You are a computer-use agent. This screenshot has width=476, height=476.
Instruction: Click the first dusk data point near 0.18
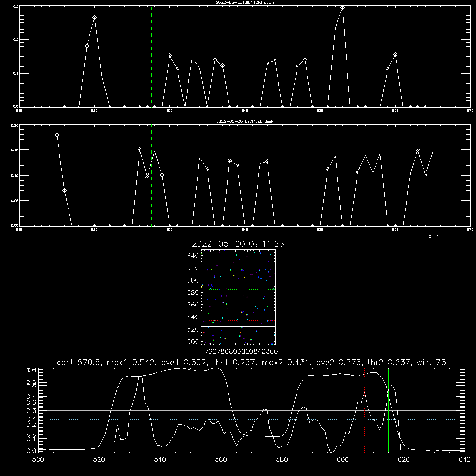tap(57, 135)
